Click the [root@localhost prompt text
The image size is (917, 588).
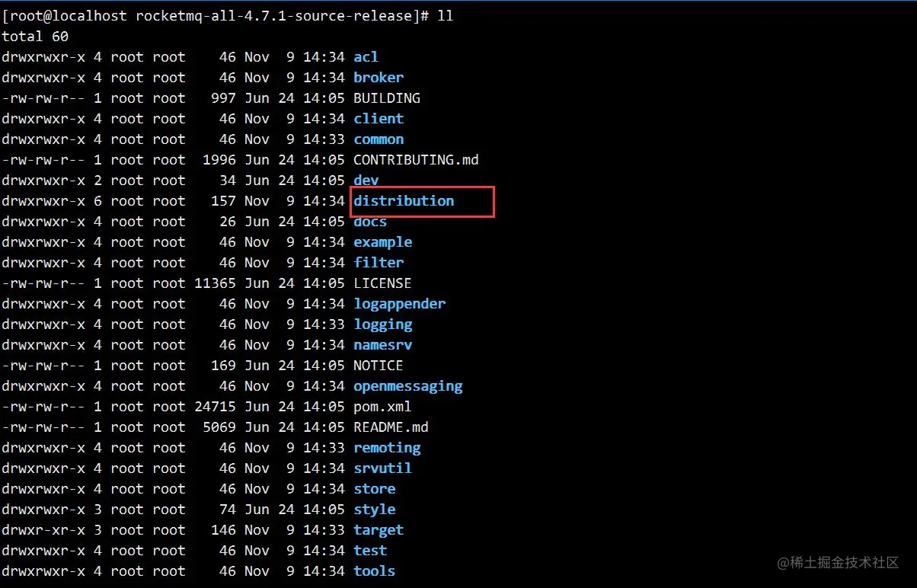[65, 16]
